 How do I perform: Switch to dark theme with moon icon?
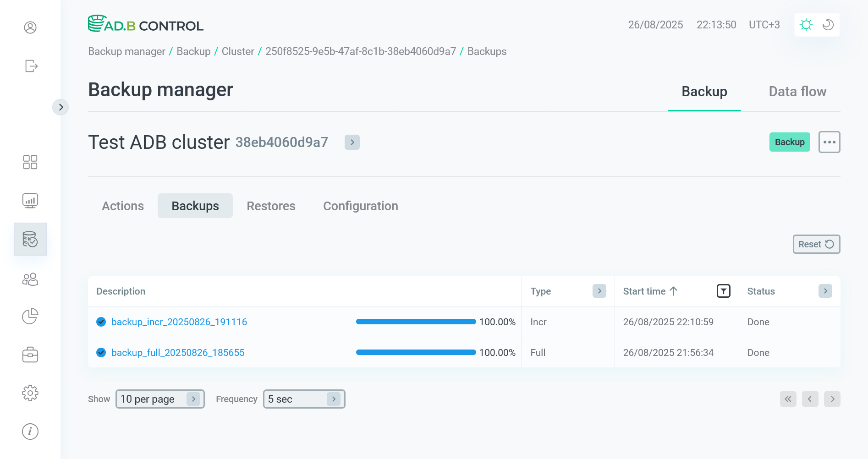coord(828,25)
